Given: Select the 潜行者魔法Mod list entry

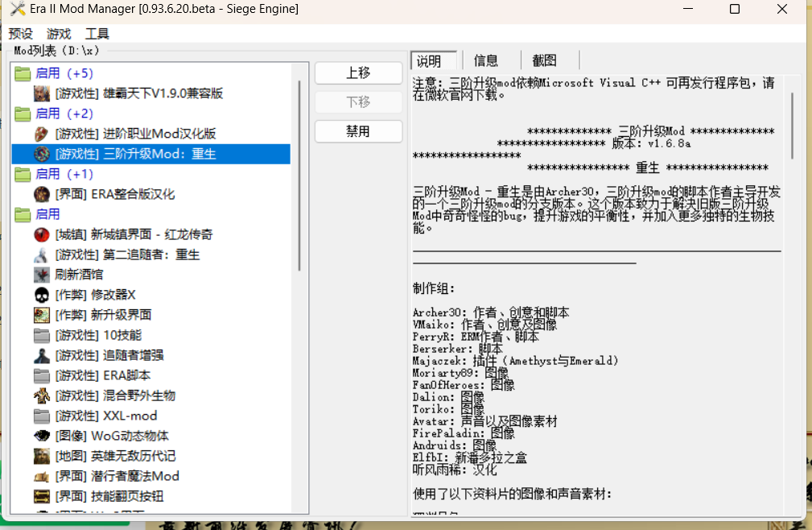Looking at the screenshot, I should [x=134, y=476].
